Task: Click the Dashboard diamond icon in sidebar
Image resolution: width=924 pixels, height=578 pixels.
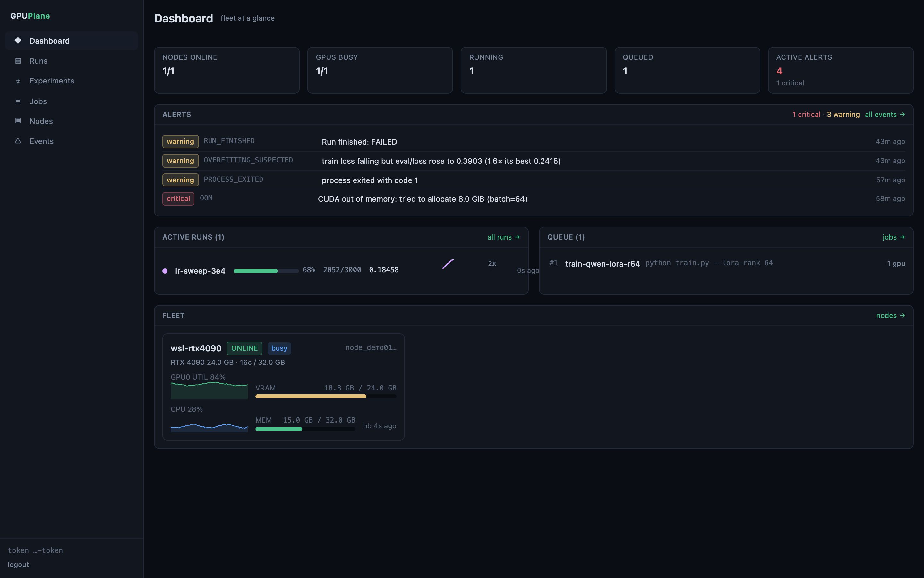Action: [18, 40]
